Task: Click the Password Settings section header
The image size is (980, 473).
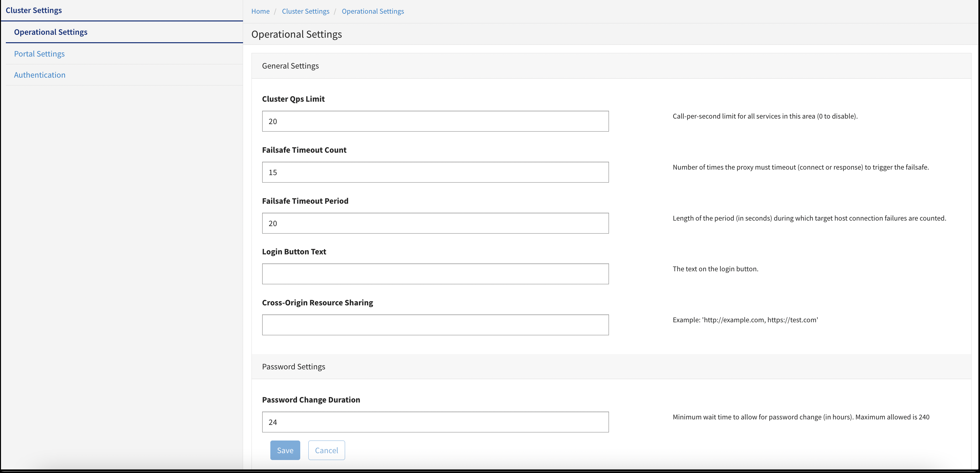Action: [293, 366]
